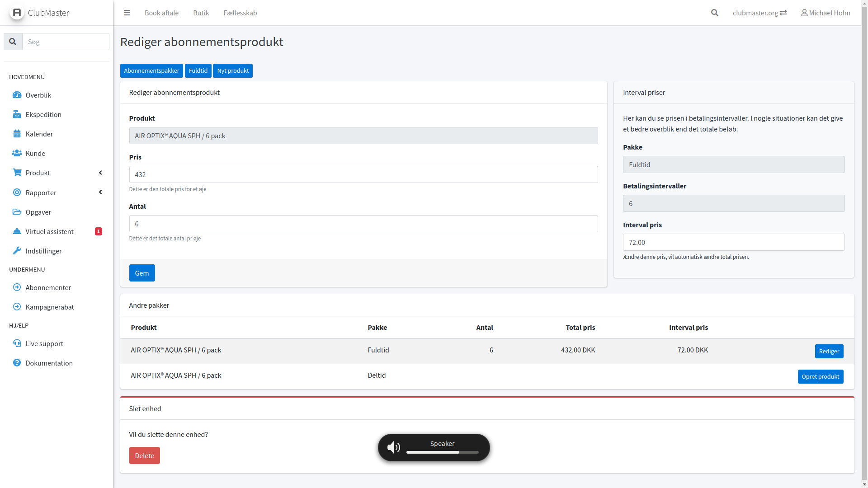Open the Virtuel assistent notification badge
This screenshot has width=868, height=488.
coord(99,231)
